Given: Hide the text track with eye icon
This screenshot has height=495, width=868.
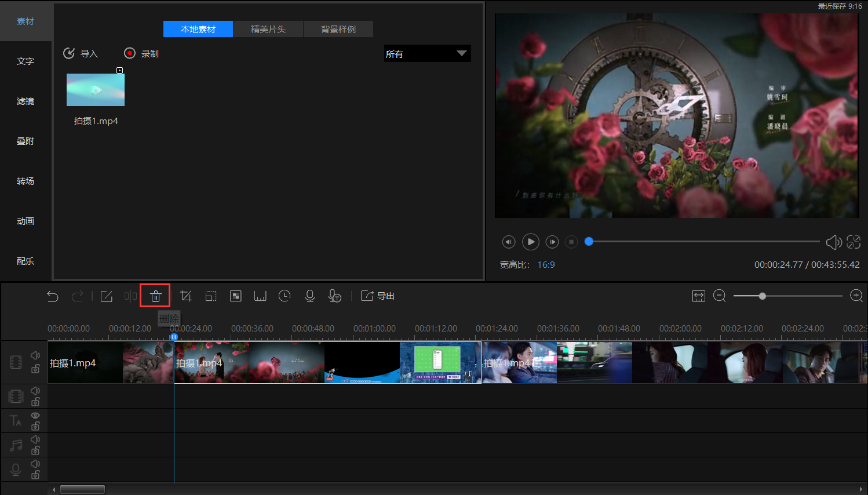Looking at the screenshot, I should coord(35,416).
